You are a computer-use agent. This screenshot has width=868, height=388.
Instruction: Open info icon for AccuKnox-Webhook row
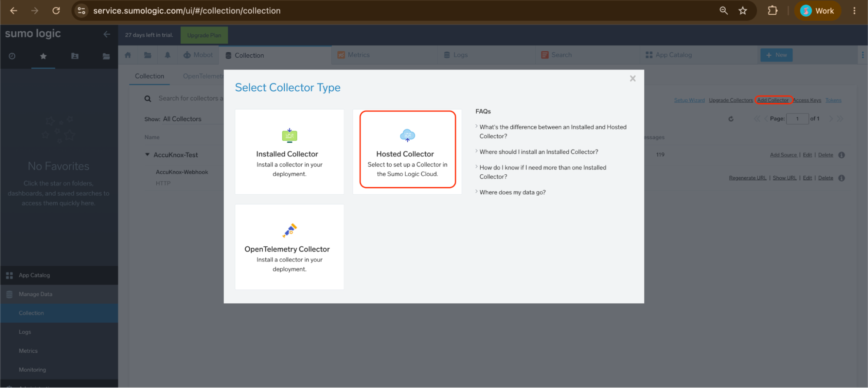(842, 178)
